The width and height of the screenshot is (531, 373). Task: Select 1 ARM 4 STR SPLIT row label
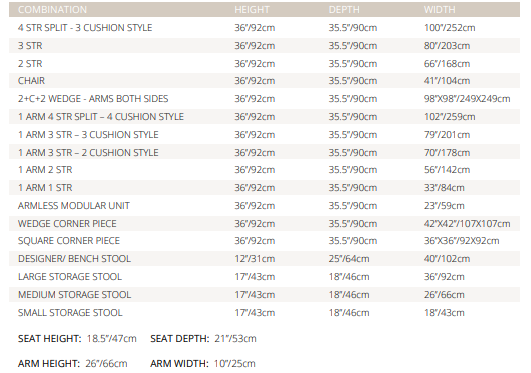tap(101, 117)
